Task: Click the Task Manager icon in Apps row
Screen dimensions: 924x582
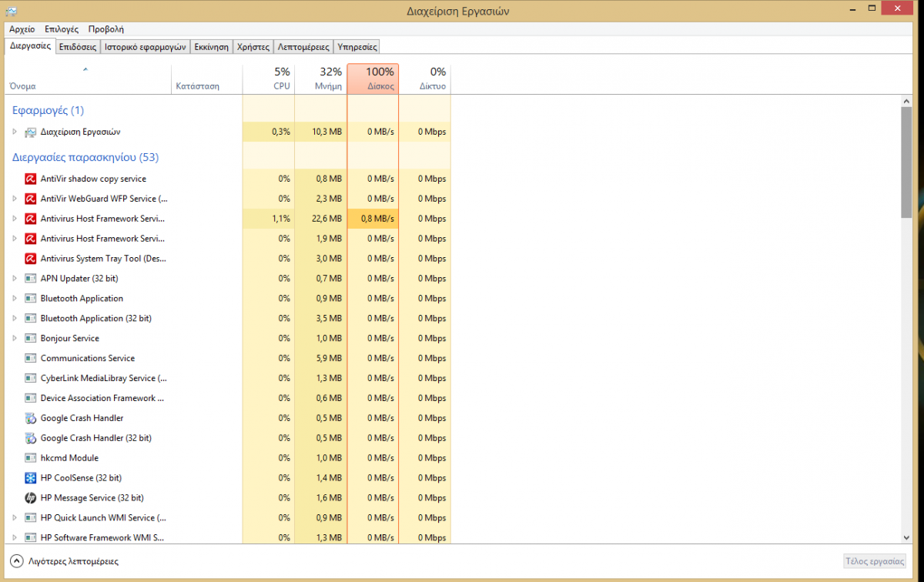Action: point(31,132)
